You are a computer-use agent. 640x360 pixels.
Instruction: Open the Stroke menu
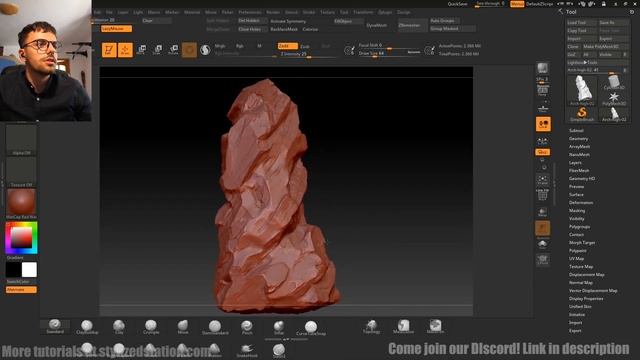tap(309, 12)
